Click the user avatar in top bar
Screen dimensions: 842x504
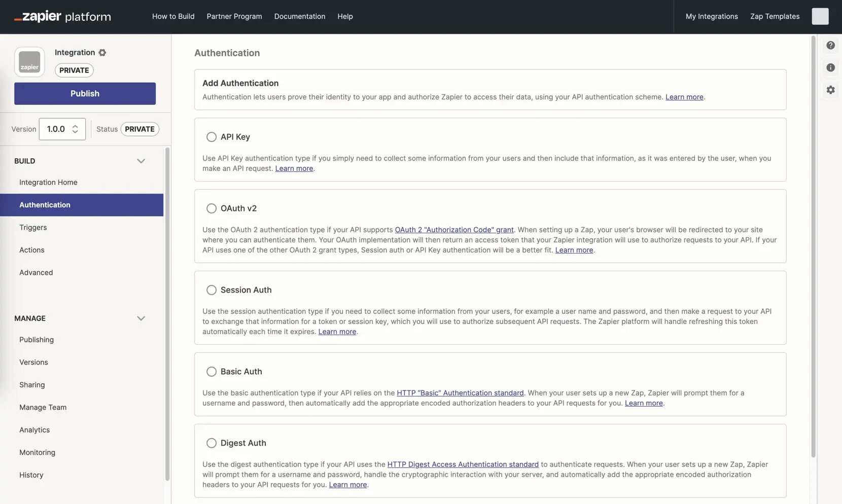click(820, 16)
